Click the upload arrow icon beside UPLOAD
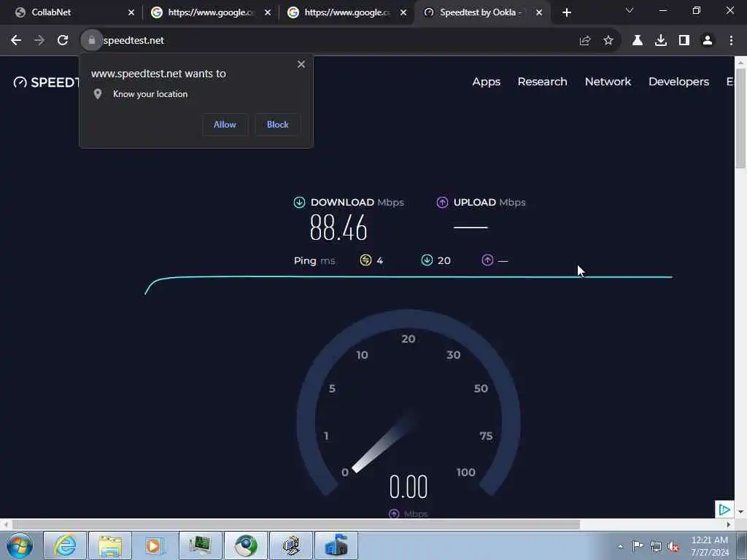The height and width of the screenshot is (560, 747). tap(442, 203)
